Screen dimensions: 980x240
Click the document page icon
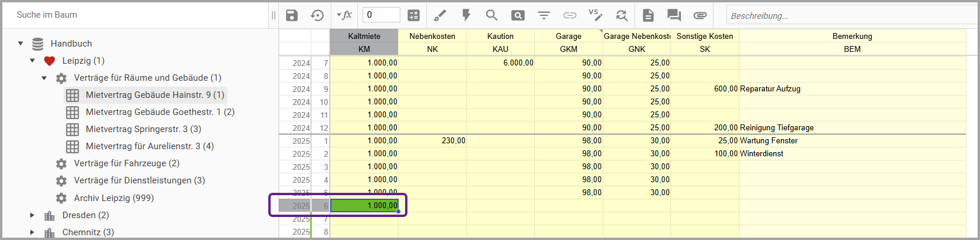coord(648,15)
